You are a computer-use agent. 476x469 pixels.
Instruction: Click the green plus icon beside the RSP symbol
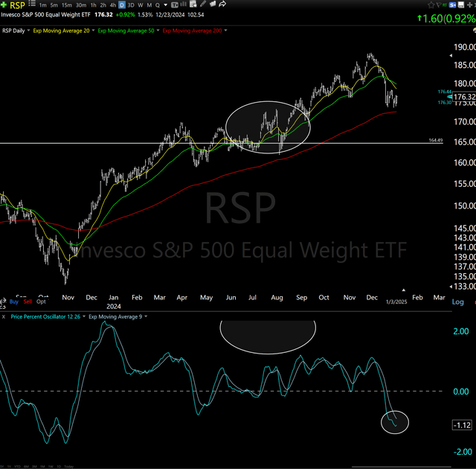4,5
